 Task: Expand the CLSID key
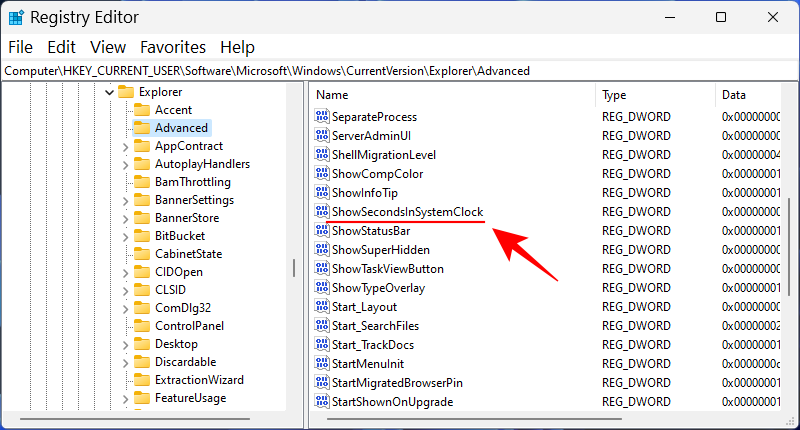(126, 291)
